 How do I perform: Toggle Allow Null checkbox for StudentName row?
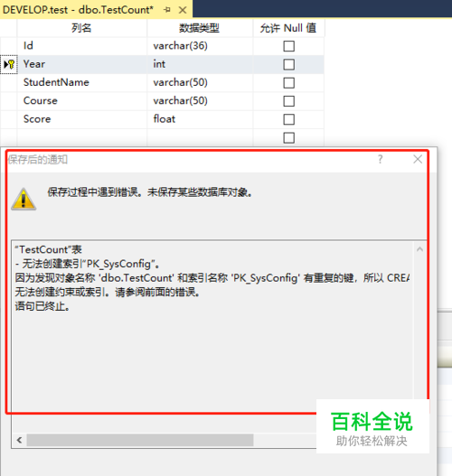click(x=289, y=83)
